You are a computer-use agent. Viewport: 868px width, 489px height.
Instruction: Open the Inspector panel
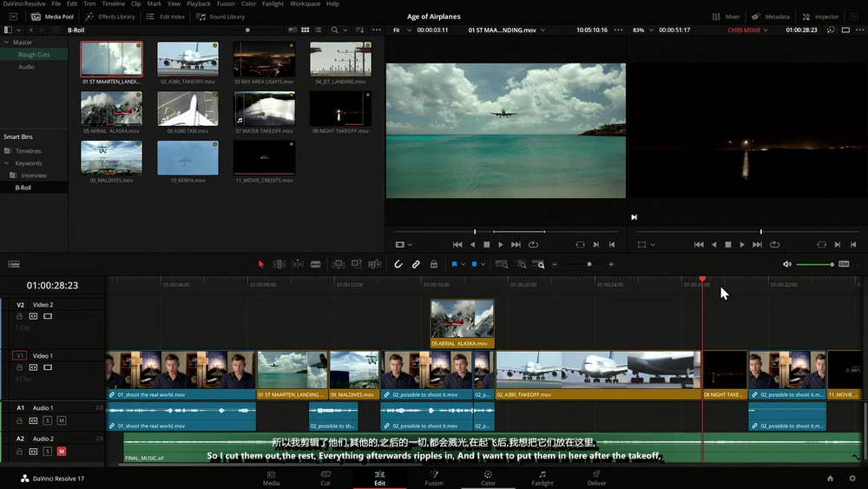pos(820,17)
